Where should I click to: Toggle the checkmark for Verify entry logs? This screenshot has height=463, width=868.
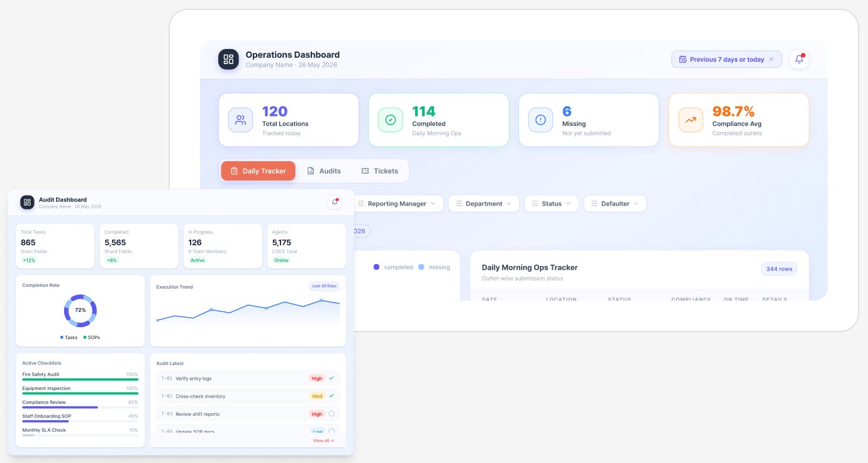pos(331,378)
